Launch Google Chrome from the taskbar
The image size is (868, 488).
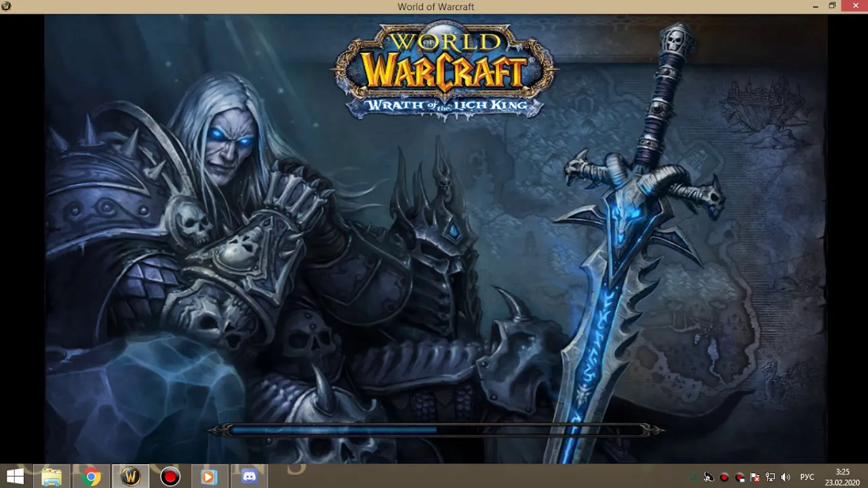(91, 477)
